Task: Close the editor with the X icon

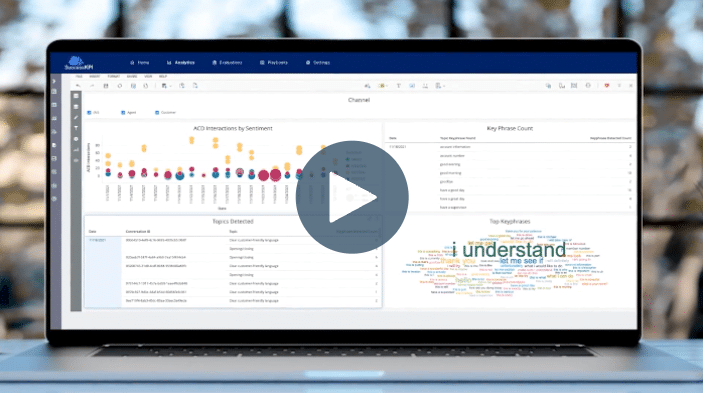Action: pos(631,86)
